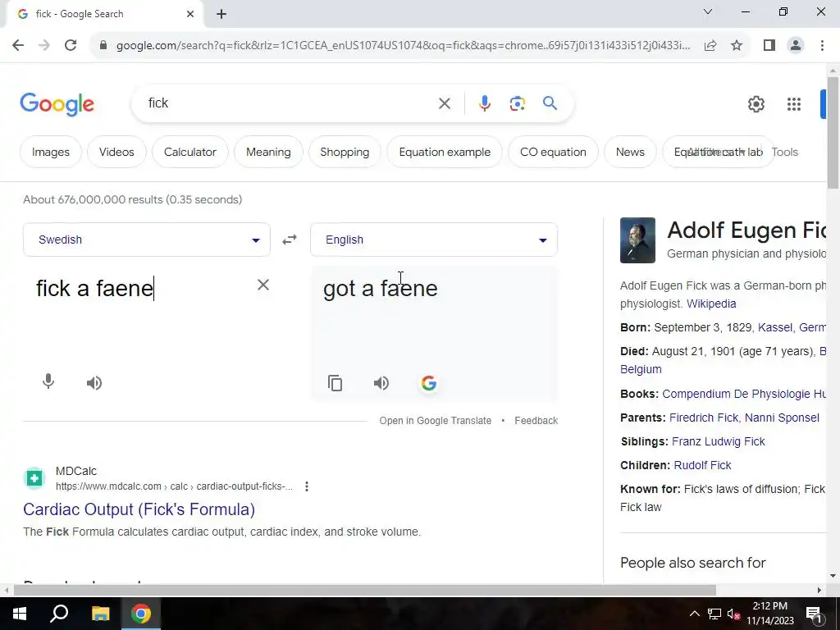Expand the tab search chevron in title bar
The height and width of the screenshot is (630, 840).
coord(708,11)
